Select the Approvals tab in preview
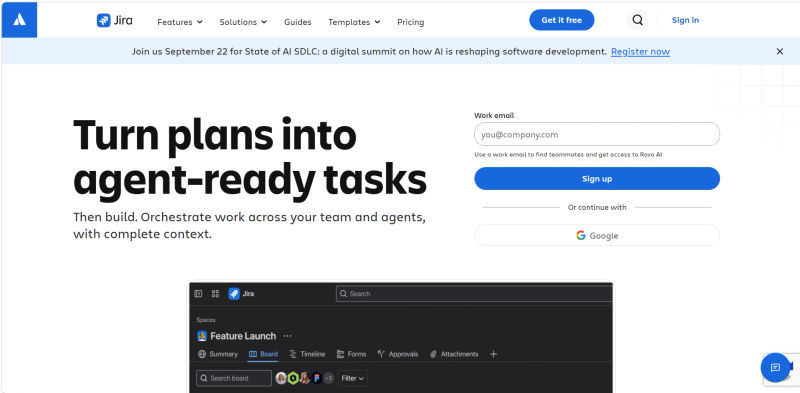The width and height of the screenshot is (800, 393). coord(398,354)
